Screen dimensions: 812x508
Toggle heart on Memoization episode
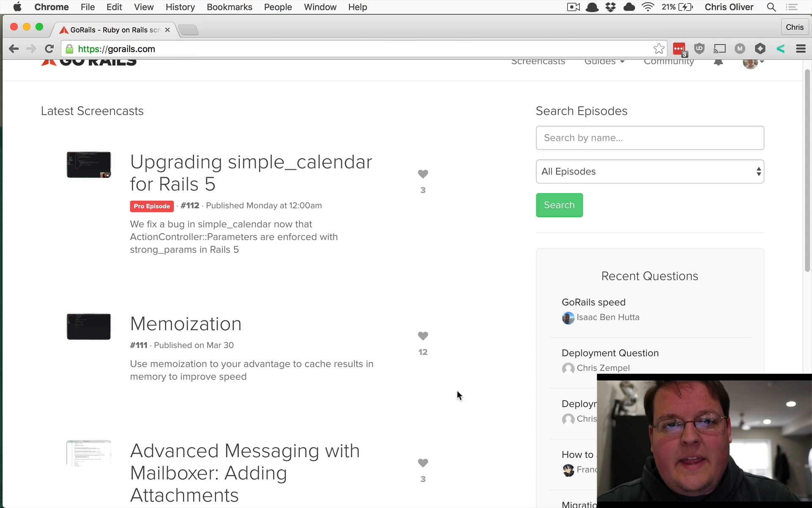[x=423, y=336]
